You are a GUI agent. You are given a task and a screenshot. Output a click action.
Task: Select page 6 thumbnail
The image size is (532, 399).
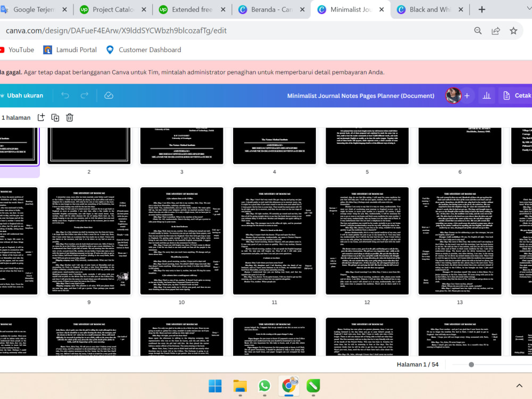(x=460, y=146)
